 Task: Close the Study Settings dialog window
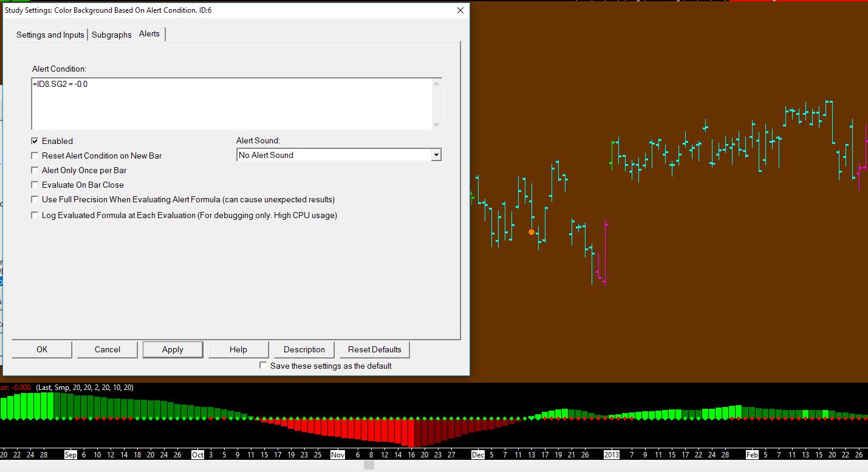460,10
